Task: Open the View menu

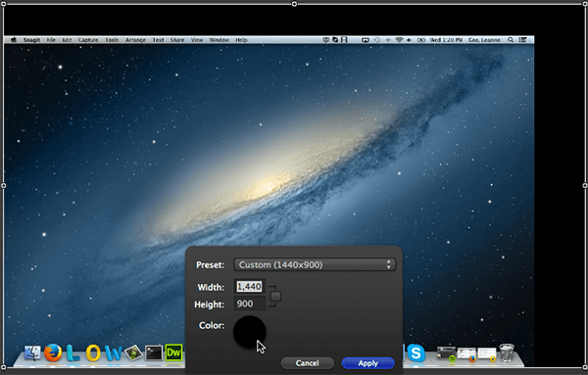Action: point(197,40)
